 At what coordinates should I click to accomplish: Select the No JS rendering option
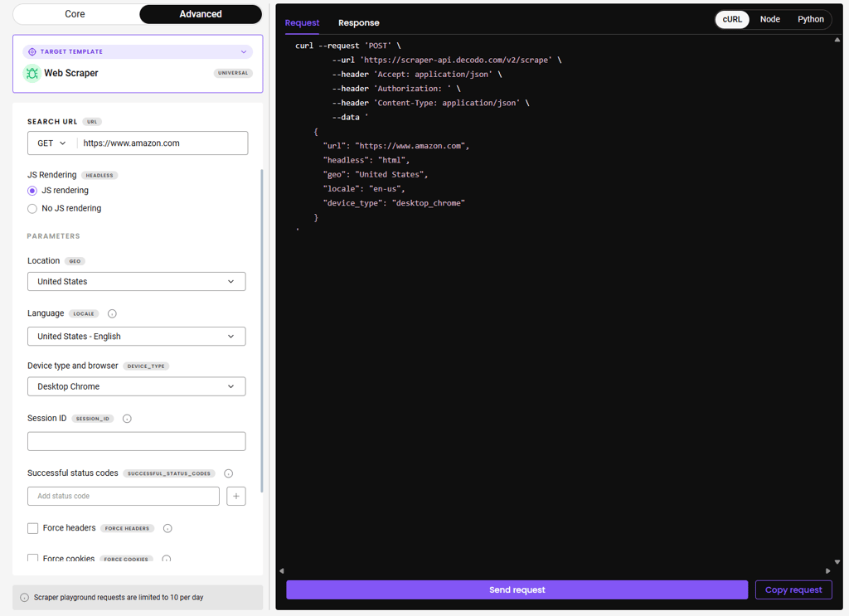tap(32, 208)
